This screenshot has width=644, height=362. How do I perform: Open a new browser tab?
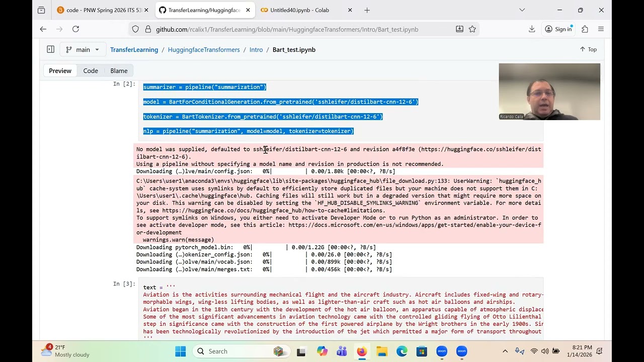(367, 10)
